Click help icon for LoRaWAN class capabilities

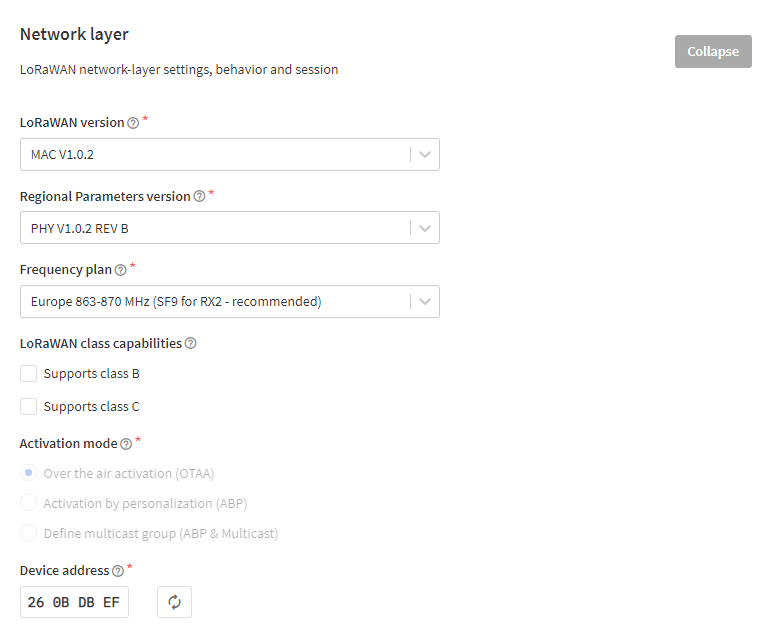[190, 344]
